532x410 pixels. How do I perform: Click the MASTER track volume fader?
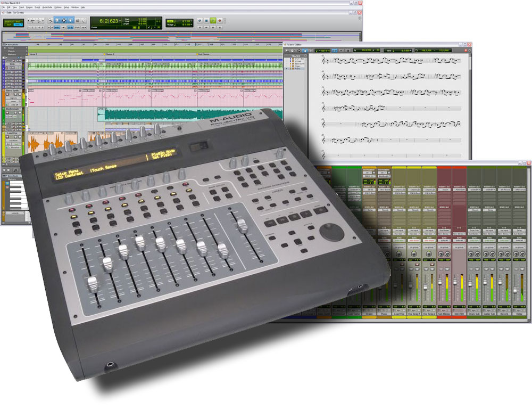[455, 282]
